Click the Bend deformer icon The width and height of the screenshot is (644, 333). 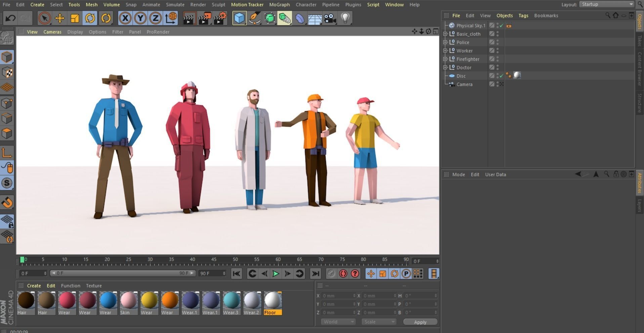click(300, 18)
